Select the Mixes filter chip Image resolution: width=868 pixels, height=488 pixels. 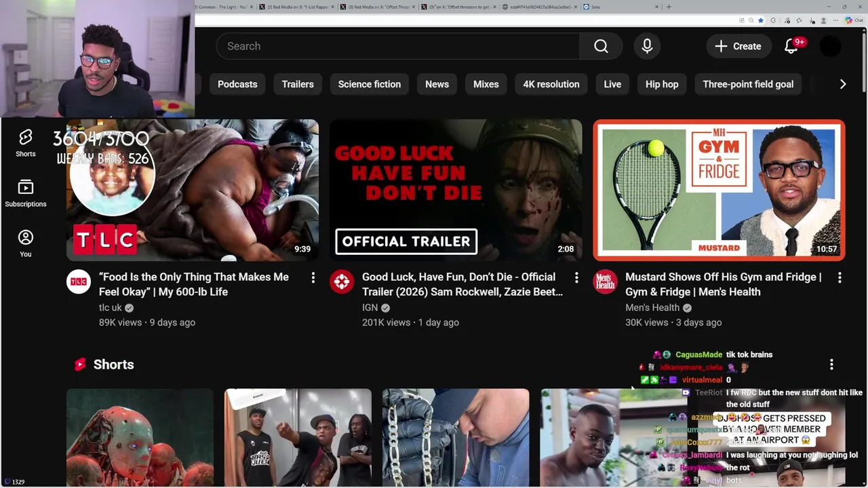tap(486, 84)
